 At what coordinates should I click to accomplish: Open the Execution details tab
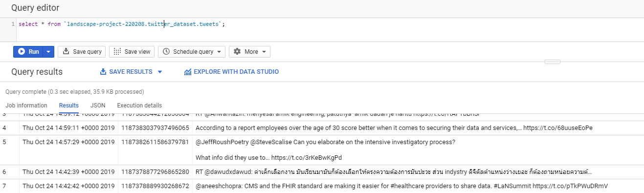point(139,106)
